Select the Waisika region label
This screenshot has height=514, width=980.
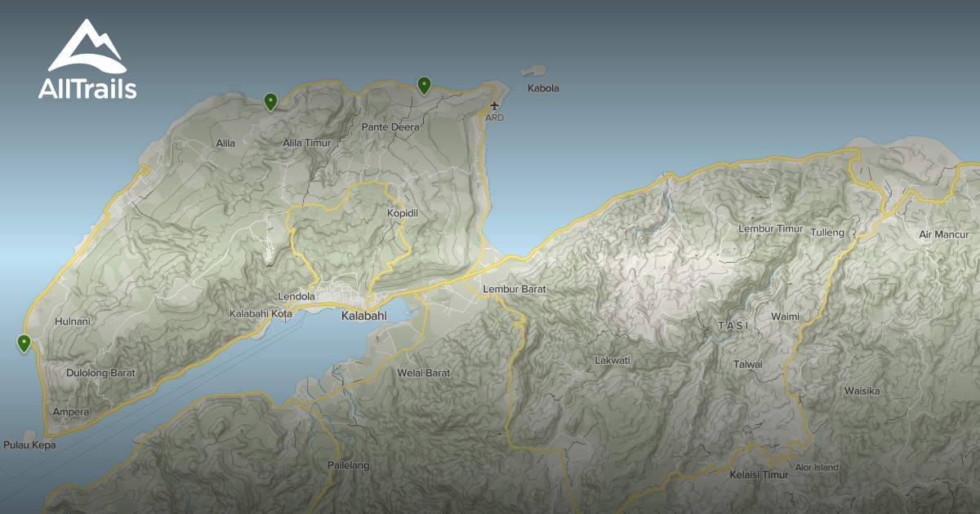(863, 391)
